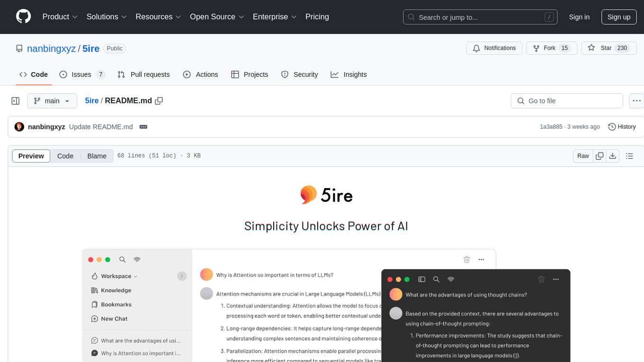The height and width of the screenshot is (362, 644).
Task: Expand the commit message details ellipsis
Action: [143, 127]
